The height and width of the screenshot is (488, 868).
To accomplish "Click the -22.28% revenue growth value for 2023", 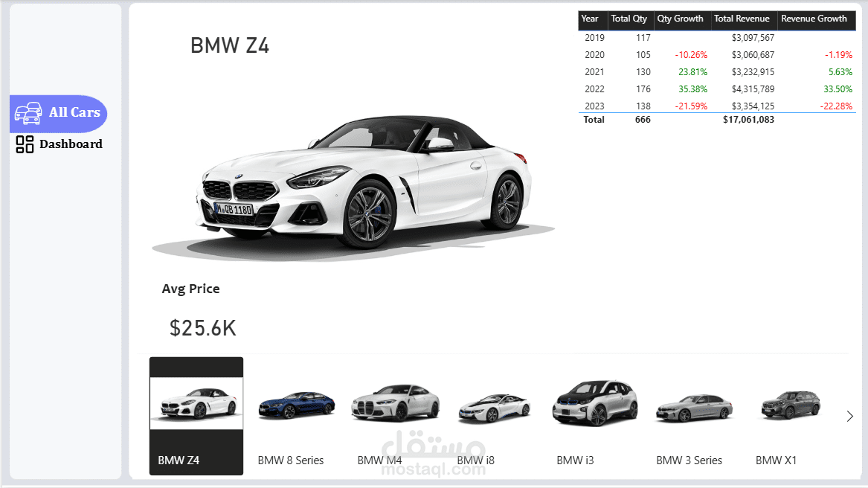I will pyautogui.click(x=835, y=106).
